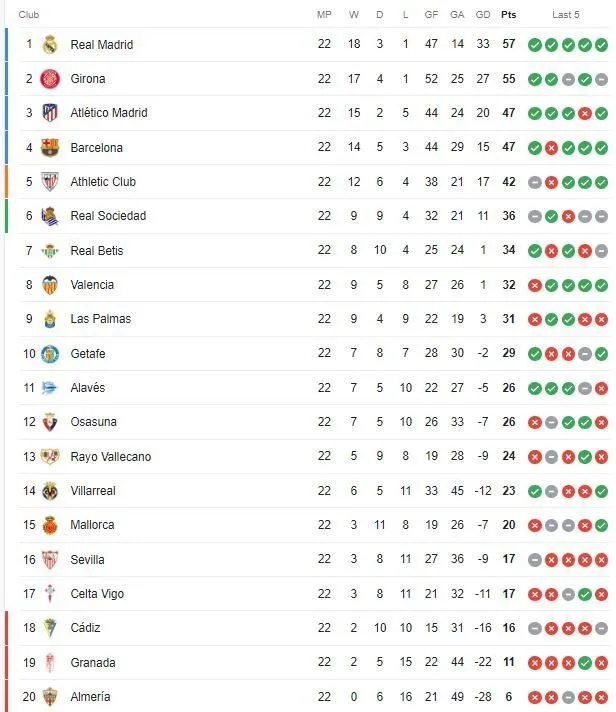
Task: Open the Las Palmas team link
Action: (x=101, y=319)
